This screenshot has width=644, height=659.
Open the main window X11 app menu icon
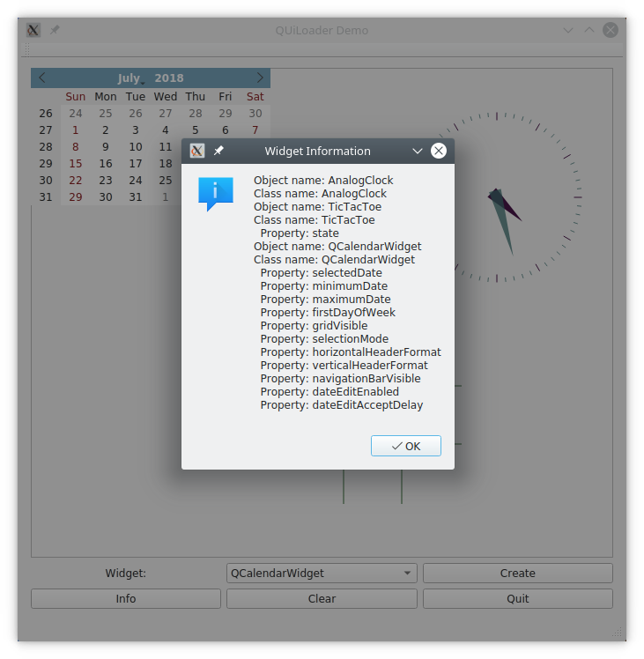pyautogui.click(x=33, y=30)
